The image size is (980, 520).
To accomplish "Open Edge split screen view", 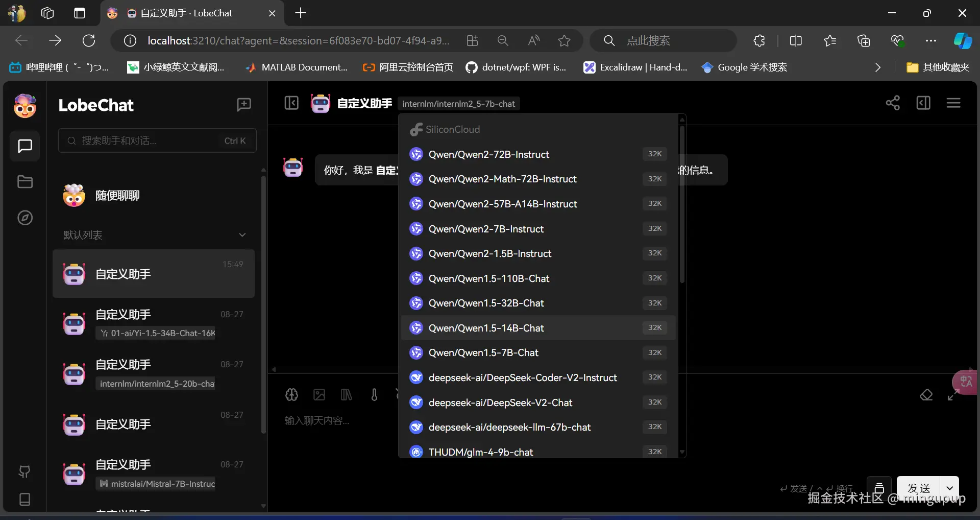I will coord(796,41).
